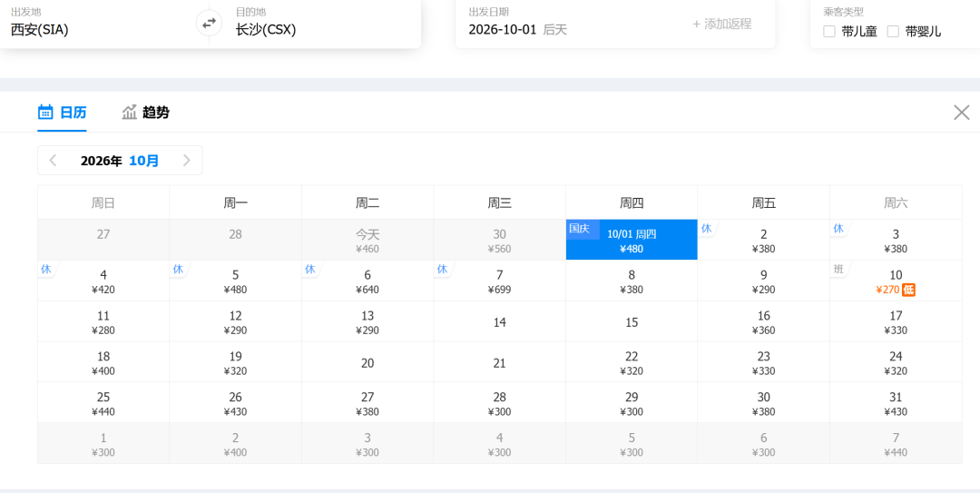Select October 8 priced ¥380
This screenshot has width=980, height=493.
pos(632,281)
